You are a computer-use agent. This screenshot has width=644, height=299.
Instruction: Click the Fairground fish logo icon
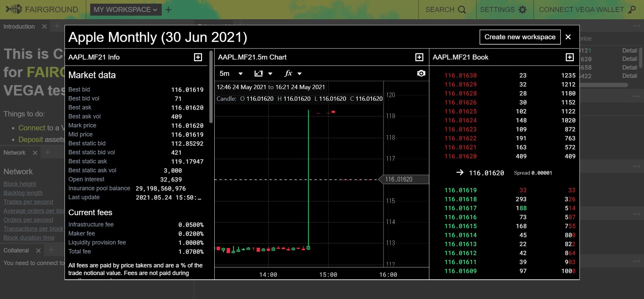point(14,9)
